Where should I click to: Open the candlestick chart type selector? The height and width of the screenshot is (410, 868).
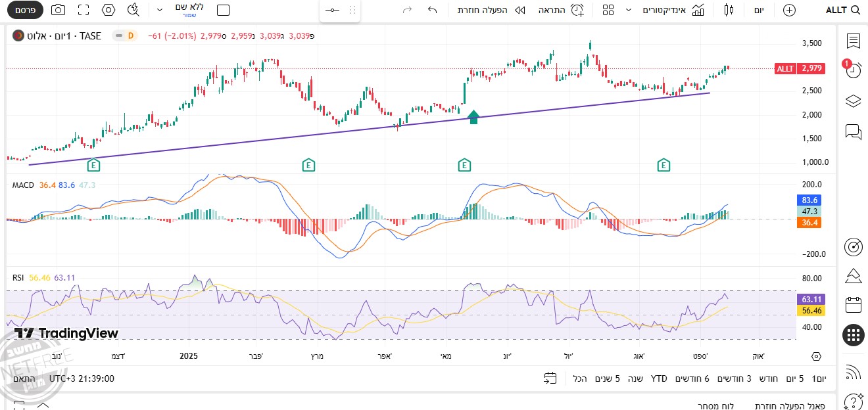tap(728, 10)
